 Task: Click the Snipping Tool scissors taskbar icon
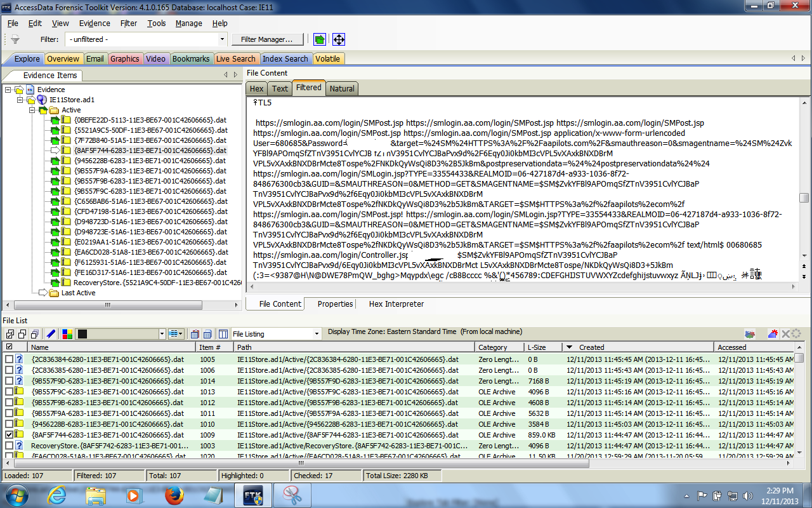[x=292, y=495]
